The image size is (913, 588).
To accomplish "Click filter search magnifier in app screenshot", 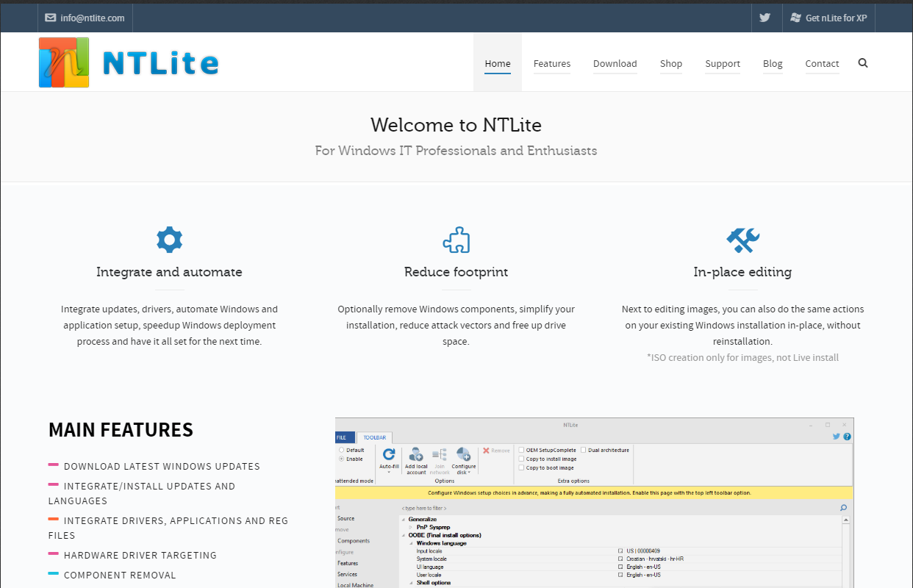I will point(843,508).
